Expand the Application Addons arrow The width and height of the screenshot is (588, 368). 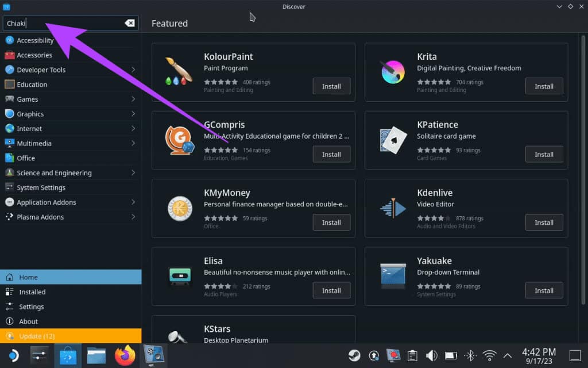[x=133, y=202]
